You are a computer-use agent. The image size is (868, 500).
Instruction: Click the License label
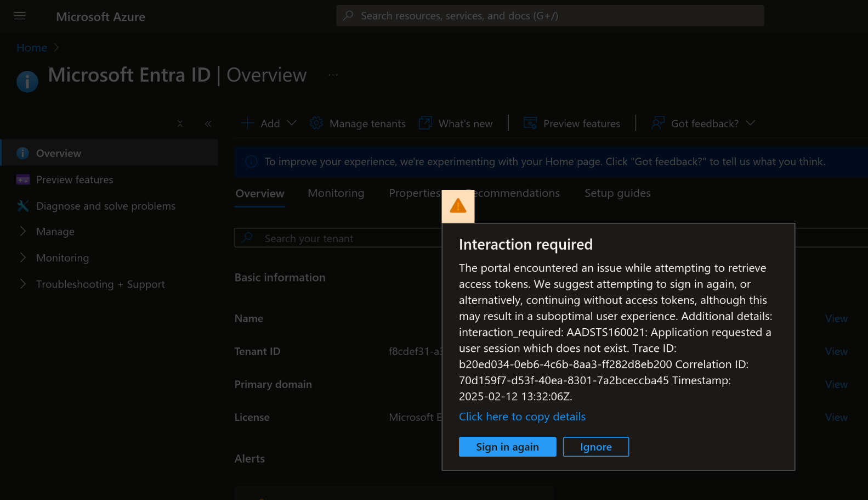[252, 417]
